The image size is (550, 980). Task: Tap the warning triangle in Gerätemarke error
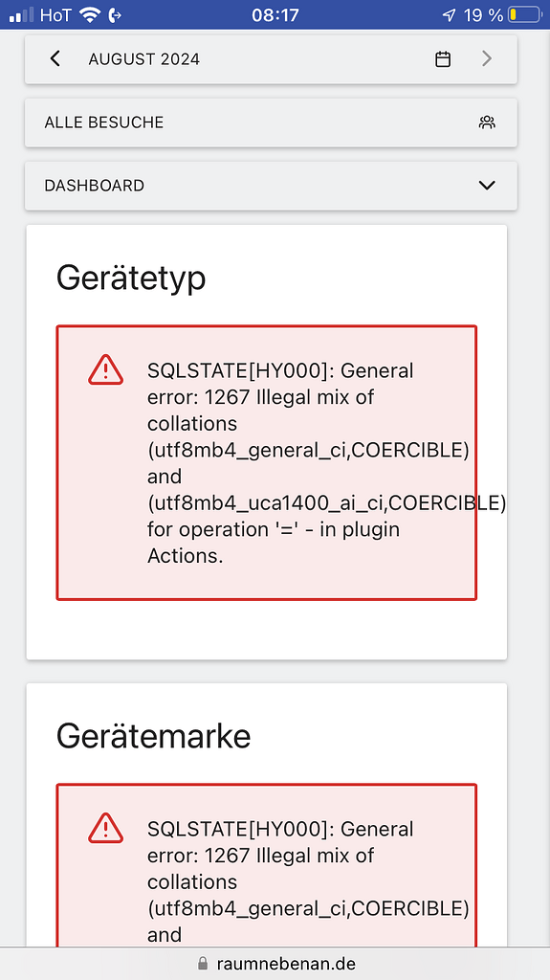105,828
